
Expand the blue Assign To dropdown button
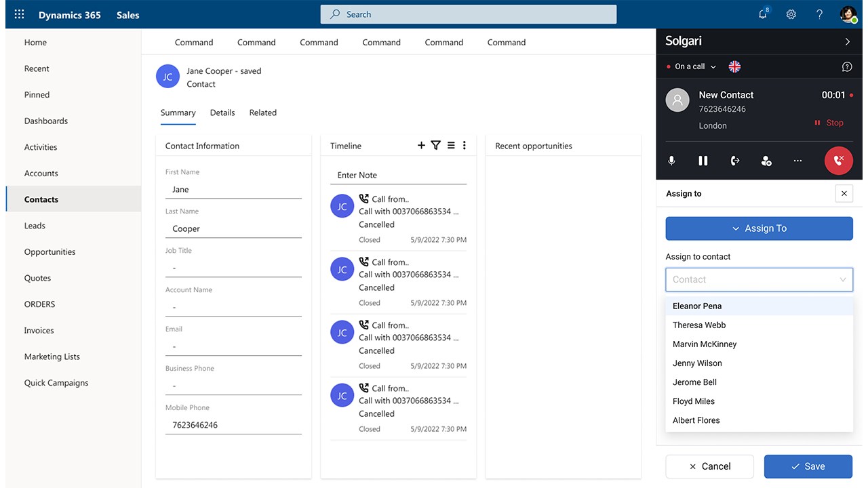759,228
